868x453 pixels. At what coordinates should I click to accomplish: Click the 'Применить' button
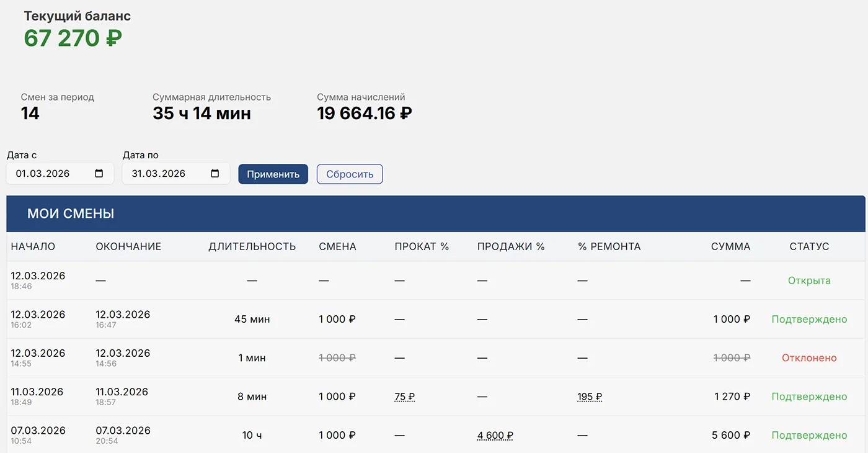(273, 174)
